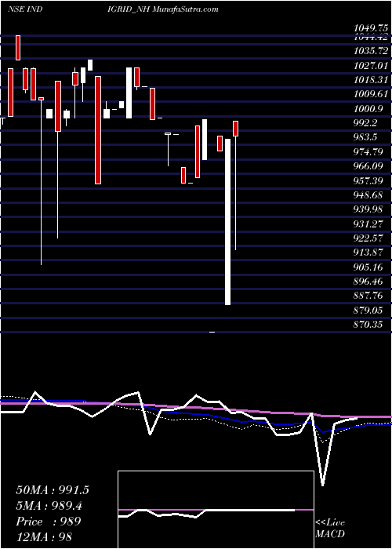392x549 pixels.
Task: Click the NSE IND header label
Action: tap(25, 9)
